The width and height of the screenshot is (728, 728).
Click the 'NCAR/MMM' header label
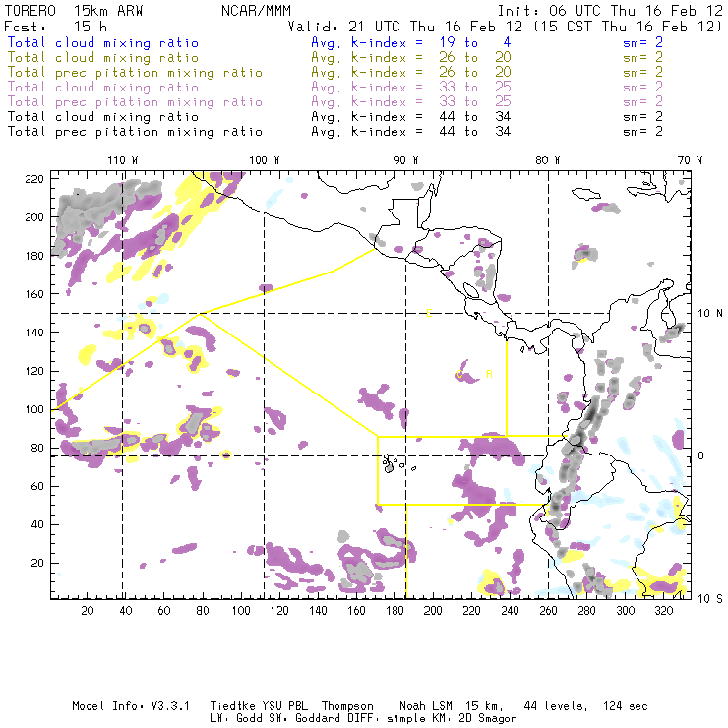tap(256, 10)
